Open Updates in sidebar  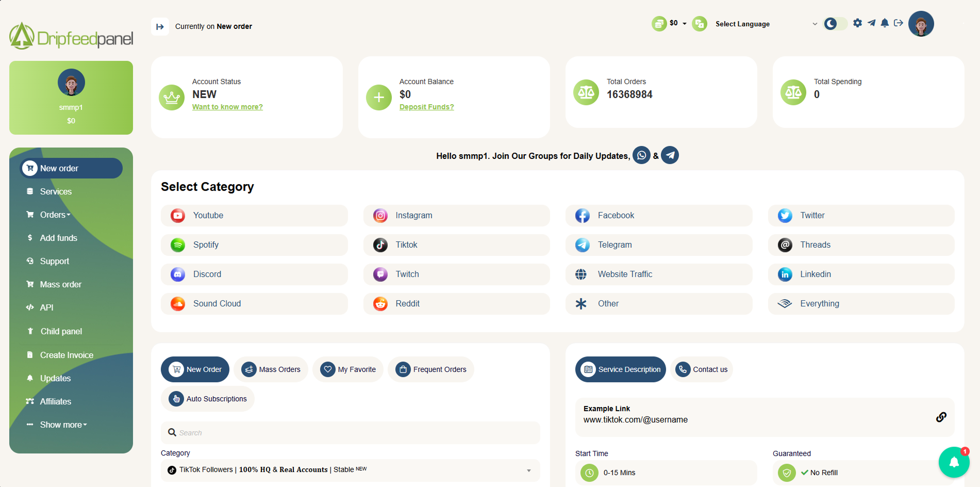coord(71,378)
